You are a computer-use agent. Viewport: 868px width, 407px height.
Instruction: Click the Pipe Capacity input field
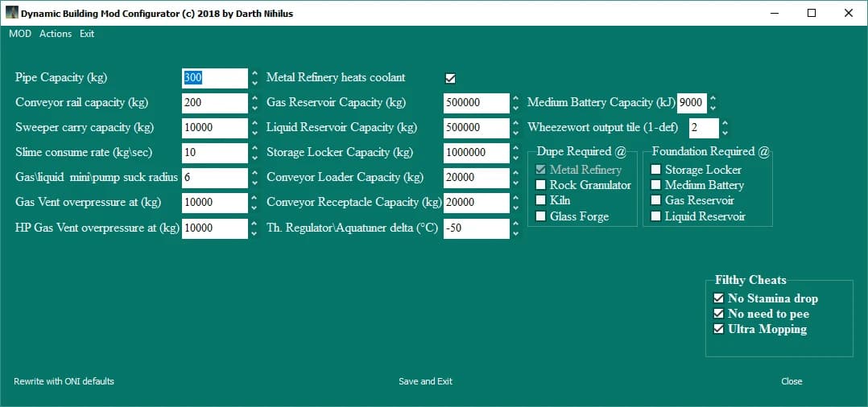click(x=215, y=78)
